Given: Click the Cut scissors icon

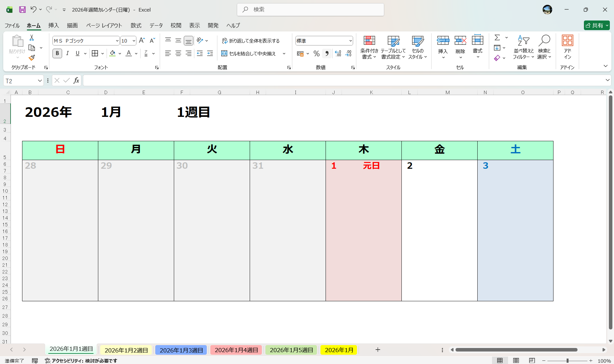Looking at the screenshot, I should click(32, 38).
